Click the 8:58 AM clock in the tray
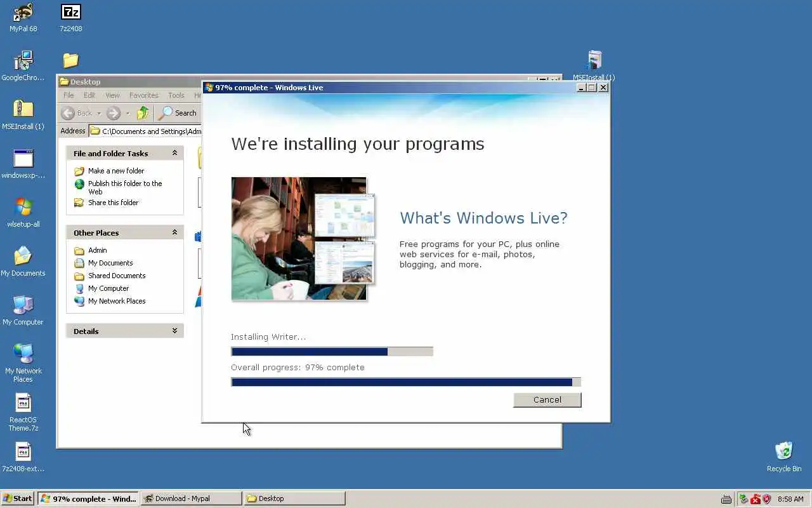 click(x=790, y=499)
